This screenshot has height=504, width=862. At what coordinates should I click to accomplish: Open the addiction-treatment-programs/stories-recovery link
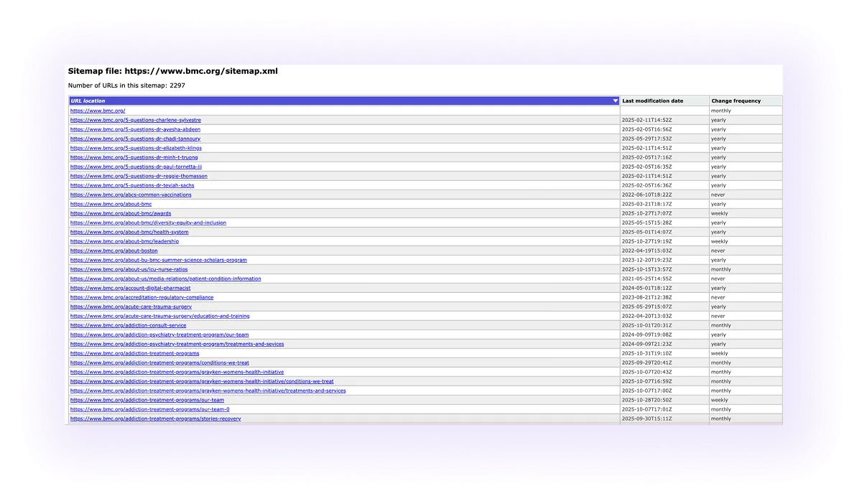(x=154, y=418)
